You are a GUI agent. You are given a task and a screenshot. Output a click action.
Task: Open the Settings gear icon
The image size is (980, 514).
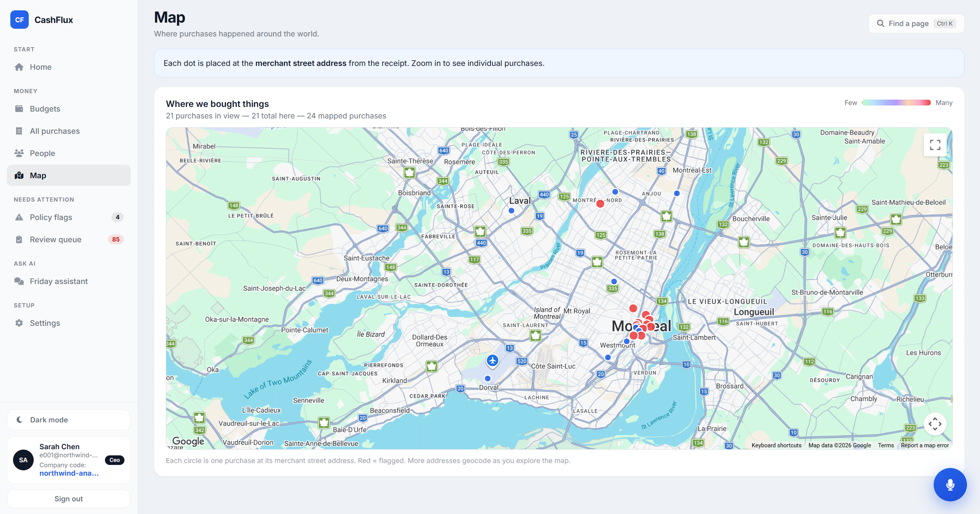pyautogui.click(x=19, y=323)
